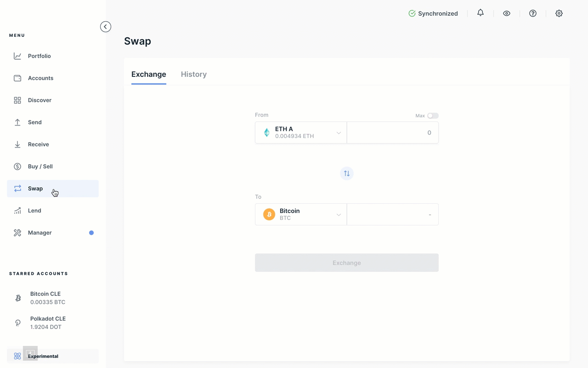Click the orange Bitcoin logo
This screenshot has width=588, height=368.
[269, 214]
